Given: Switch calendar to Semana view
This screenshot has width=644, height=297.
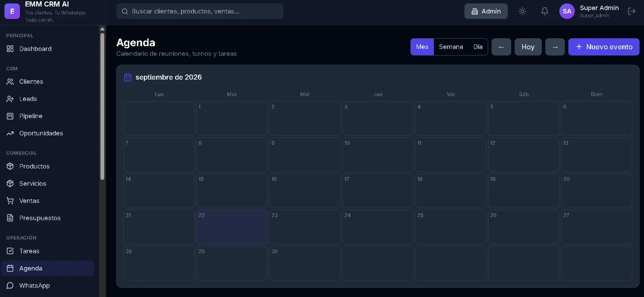Looking at the screenshot, I should [x=451, y=47].
